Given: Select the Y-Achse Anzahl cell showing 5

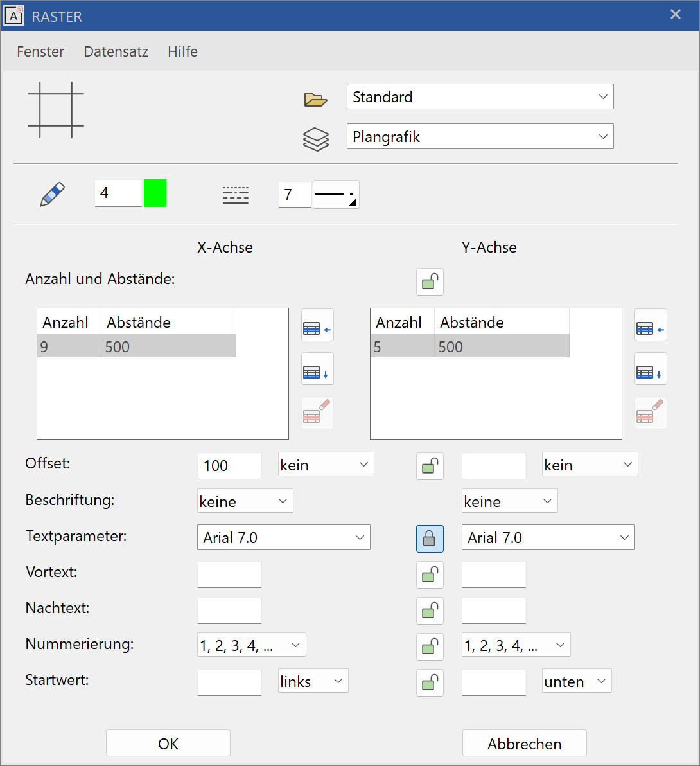Looking at the screenshot, I should pyautogui.click(x=403, y=346).
